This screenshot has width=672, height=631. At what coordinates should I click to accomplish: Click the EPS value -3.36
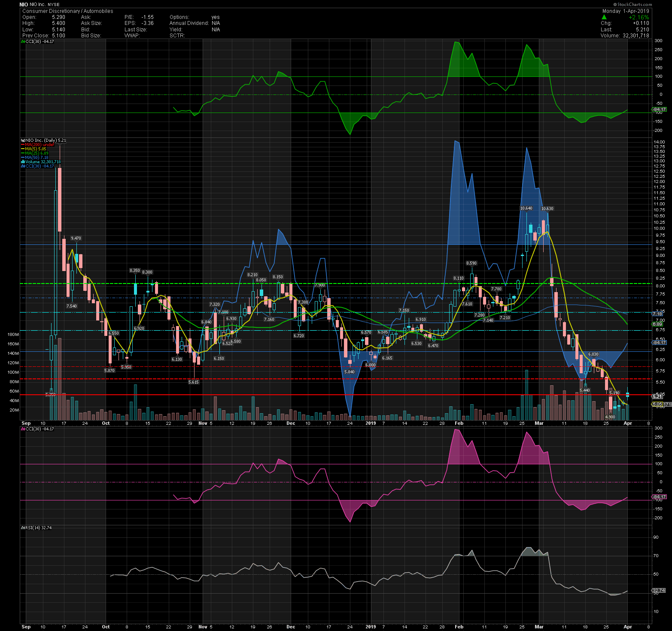pyautogui.click(x=147, y=23)
